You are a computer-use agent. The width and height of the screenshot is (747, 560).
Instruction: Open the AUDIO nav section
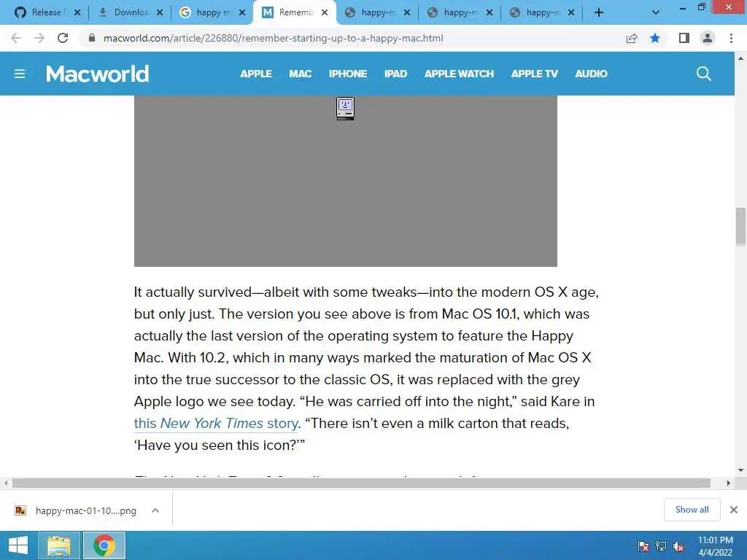click(x=591, y=74)
